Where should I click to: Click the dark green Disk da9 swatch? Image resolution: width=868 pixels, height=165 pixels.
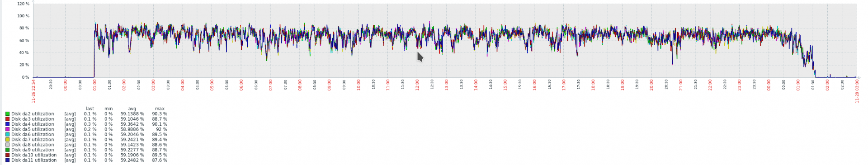[7, 150]
